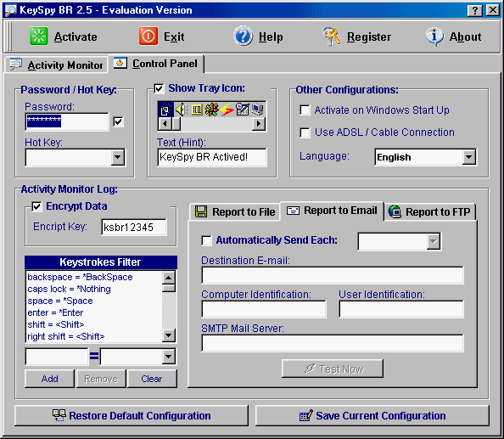504x439 pixels.
Task: Click the Add filter button
Action: pos(49,379)
